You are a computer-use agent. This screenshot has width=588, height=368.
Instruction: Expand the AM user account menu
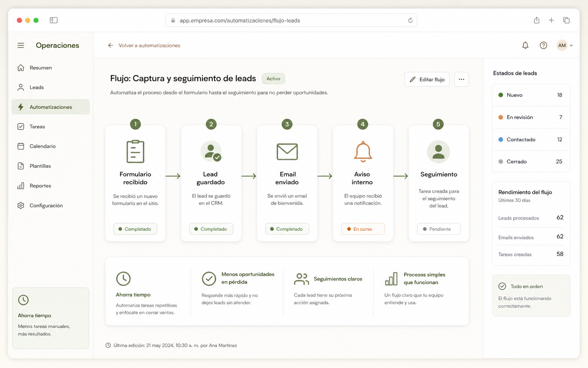coord(565,45)
